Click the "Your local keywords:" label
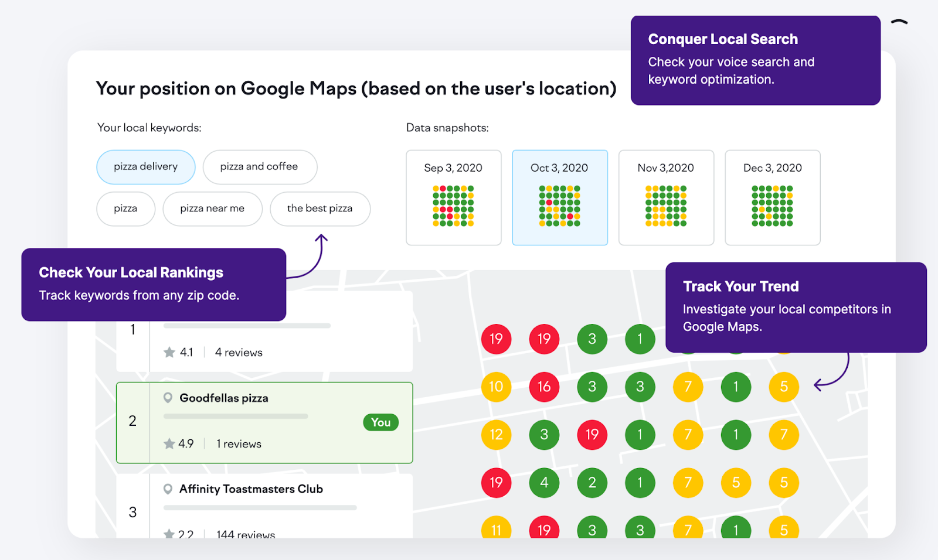 pyautogui.click(x=149, y=128)
